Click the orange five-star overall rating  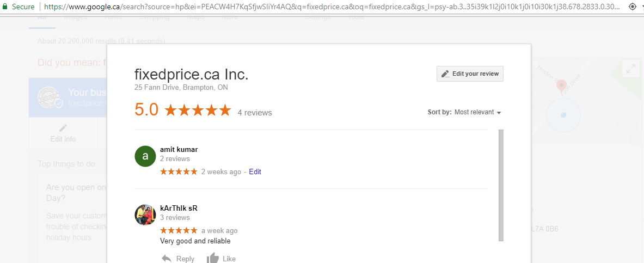pyautogui.click(x=198, y=111)
